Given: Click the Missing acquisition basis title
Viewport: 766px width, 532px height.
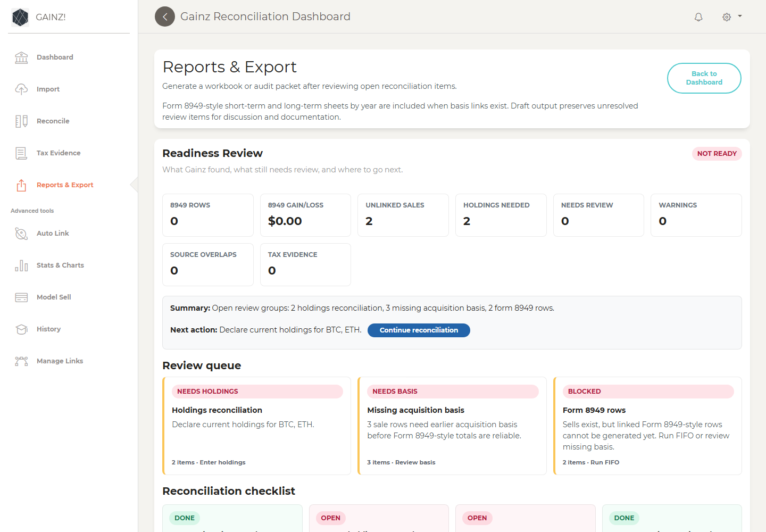Looking at the screenshot, I should click(x=415, y=410).
